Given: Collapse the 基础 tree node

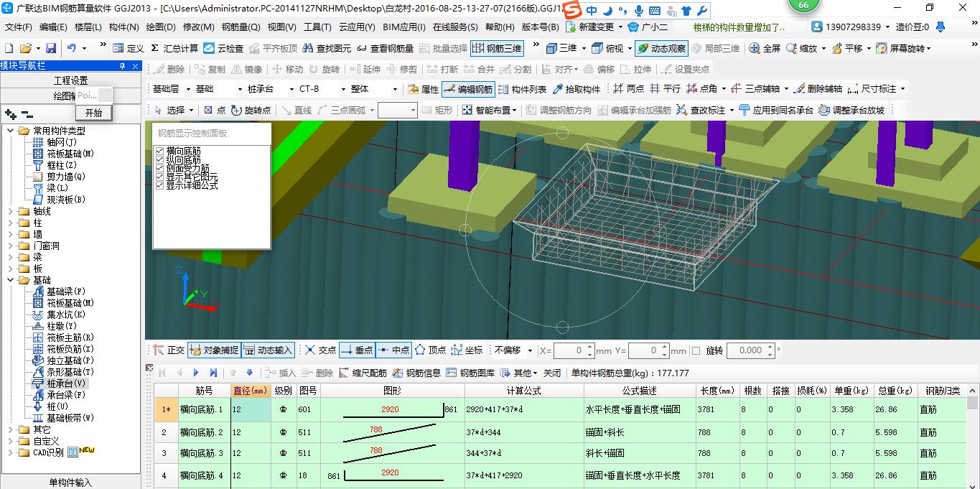Looking at the screenshot, I should pos(11,280).
